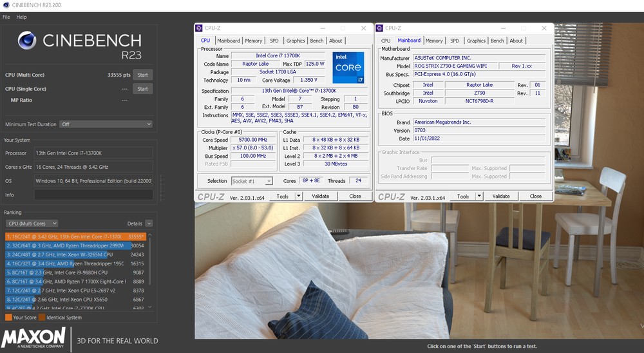Switch to About tab in right CPU-Z
Image resolution: width=644 pixels, height=353 pixels.
point(516,41)
